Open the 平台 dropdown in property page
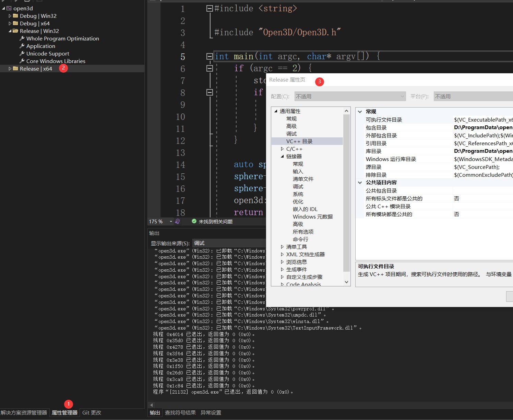 click(473, 96)
